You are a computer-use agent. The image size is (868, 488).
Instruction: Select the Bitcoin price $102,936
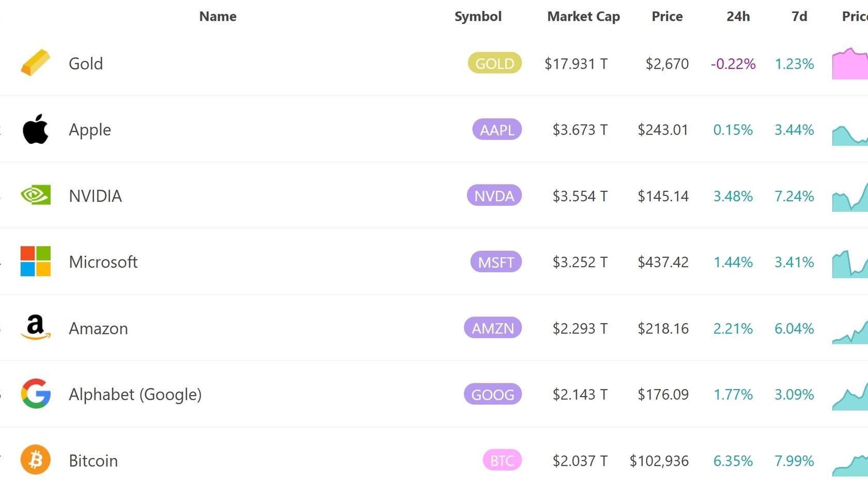[659, 461]
